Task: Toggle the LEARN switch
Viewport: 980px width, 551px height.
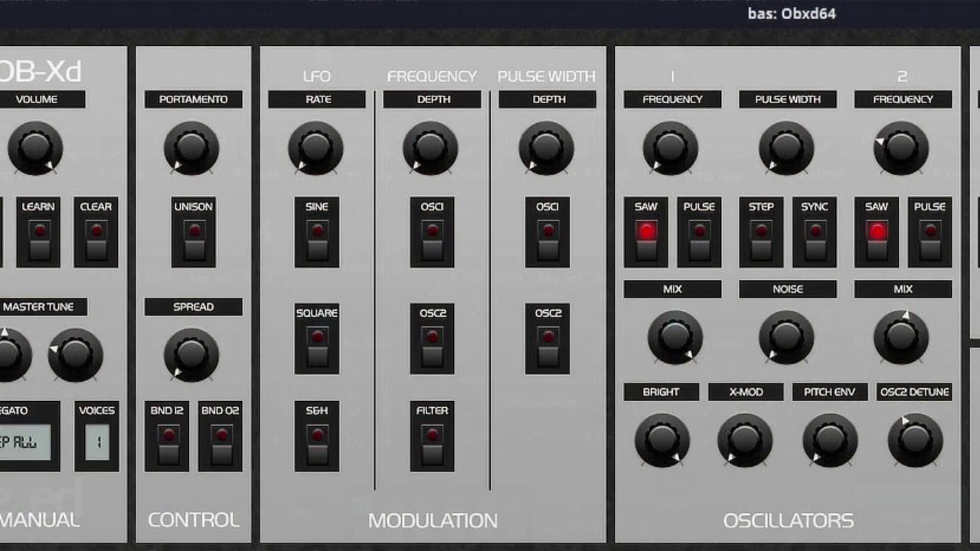Action: [x=38, y=240]
